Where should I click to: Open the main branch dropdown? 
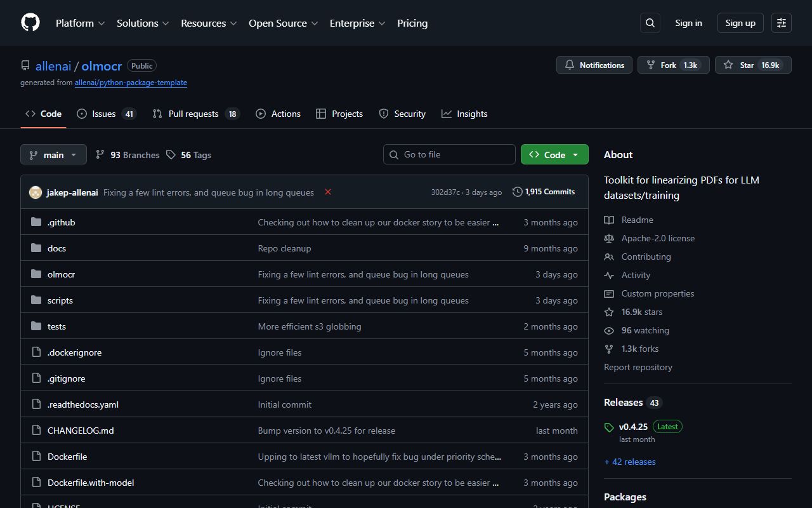coord(53,154)
